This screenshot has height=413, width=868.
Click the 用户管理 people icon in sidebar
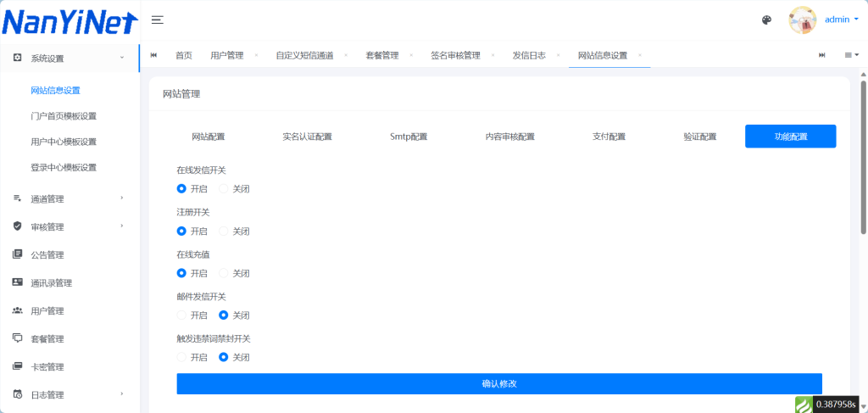(x=17, y=310)
